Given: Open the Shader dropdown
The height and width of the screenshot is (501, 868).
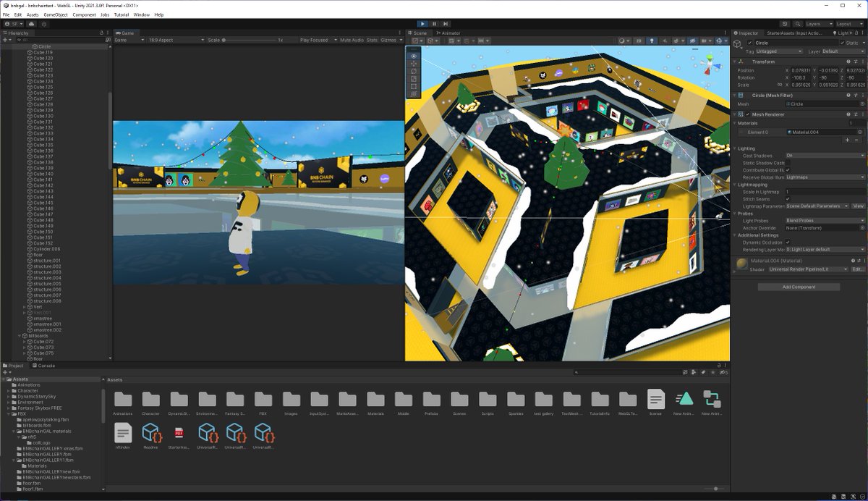Looking at the screenshot, I should pyautogui.click(x=807, y=269).
